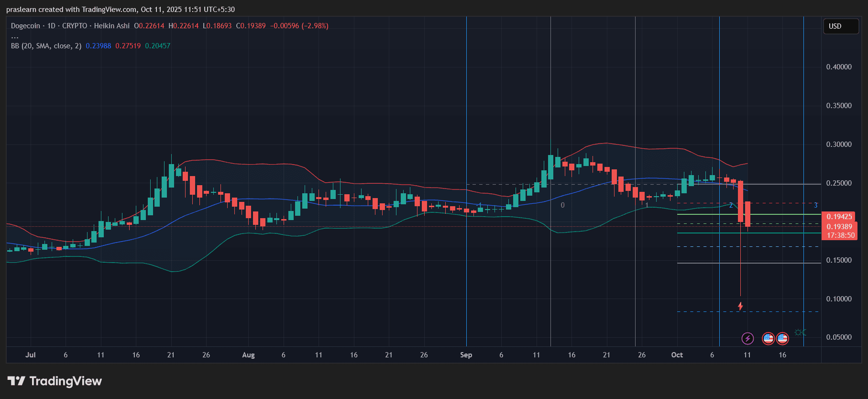Expand the three-dots collapsed legend row
Image resolution: width=868 pixels, height=399 pixels.
pyautogui.click(x=15, y=36)
